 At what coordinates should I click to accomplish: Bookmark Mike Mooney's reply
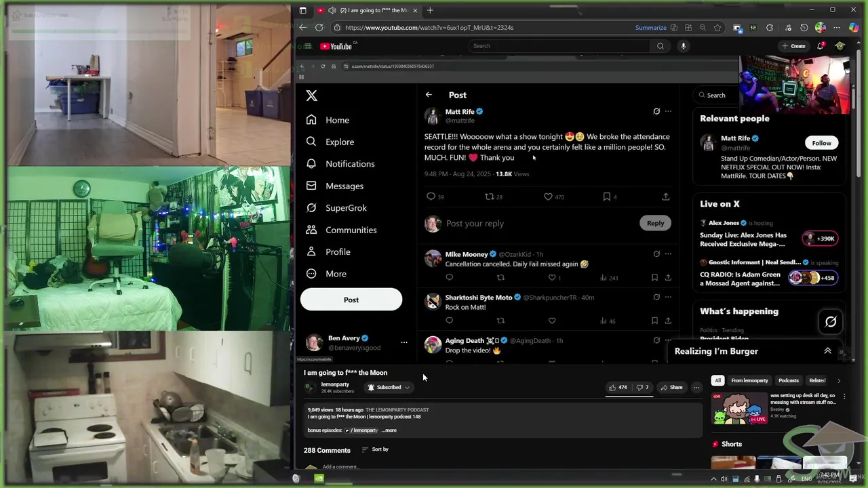(x=654, y=277)
